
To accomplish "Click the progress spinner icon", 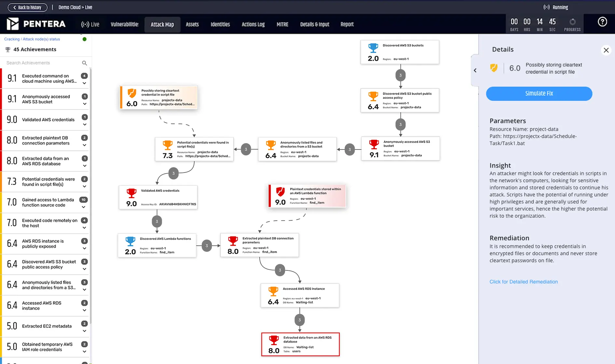I will tap(572, 22).
